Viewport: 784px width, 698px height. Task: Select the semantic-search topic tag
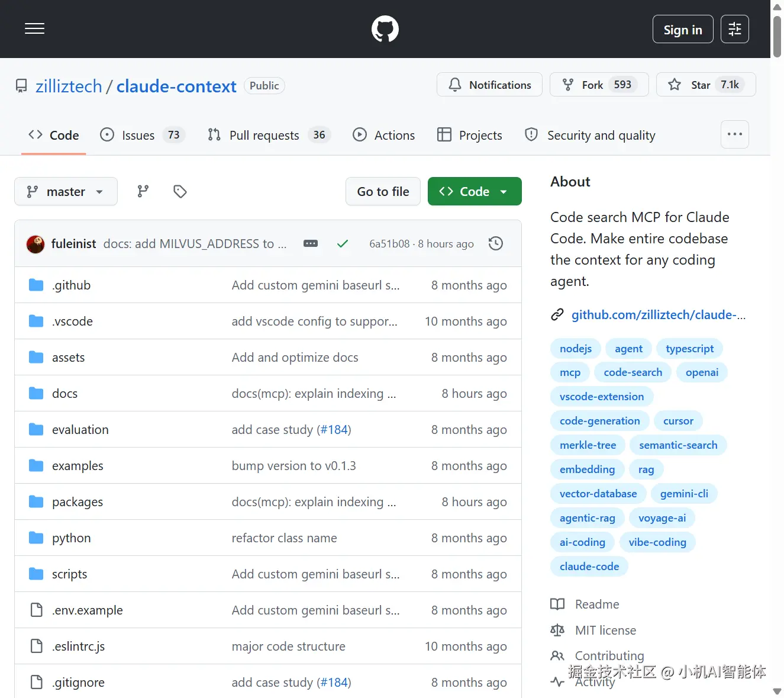pyautogui.click(x=678, y=445)
